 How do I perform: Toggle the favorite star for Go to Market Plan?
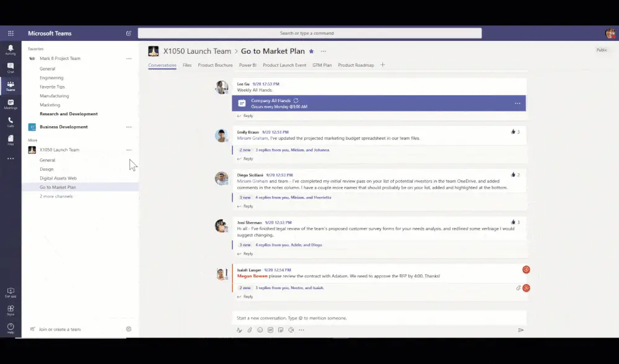pos(312,51)
